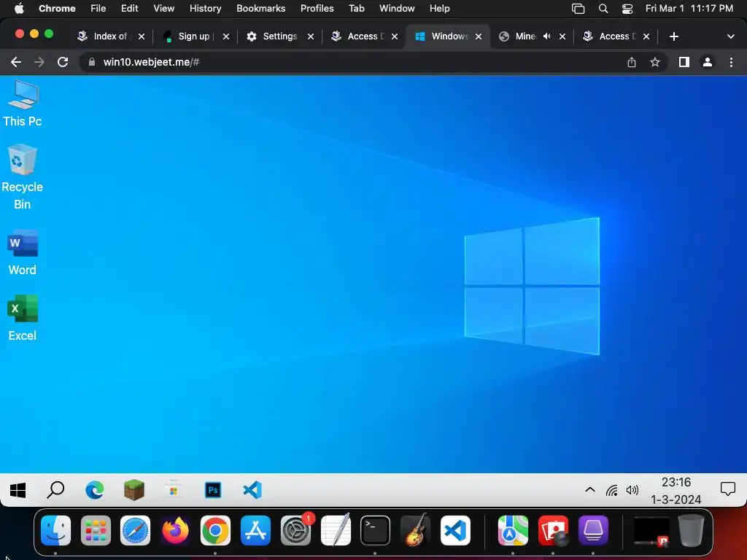Click the date and time Fri Mar 1
Screen dimensions: 747x560
tap(689, 8)
